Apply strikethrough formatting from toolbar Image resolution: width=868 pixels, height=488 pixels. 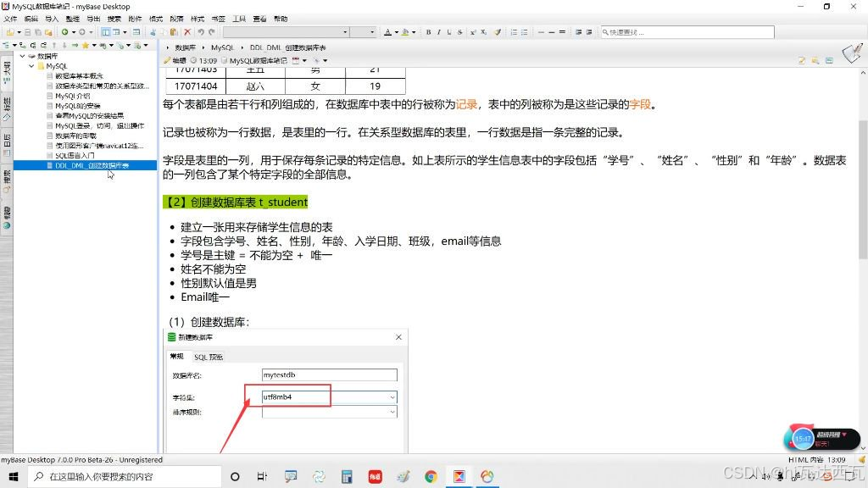click(460, 32)
